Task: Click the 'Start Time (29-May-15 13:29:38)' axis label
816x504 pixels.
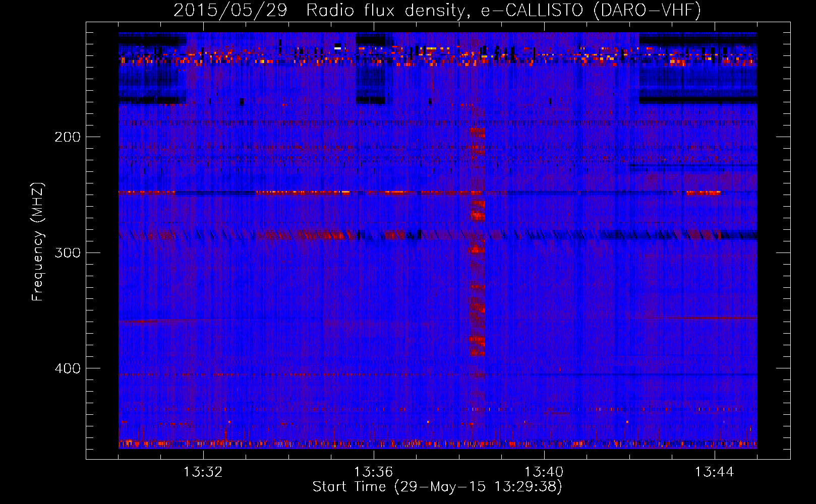Action: (x=437, y=487)
